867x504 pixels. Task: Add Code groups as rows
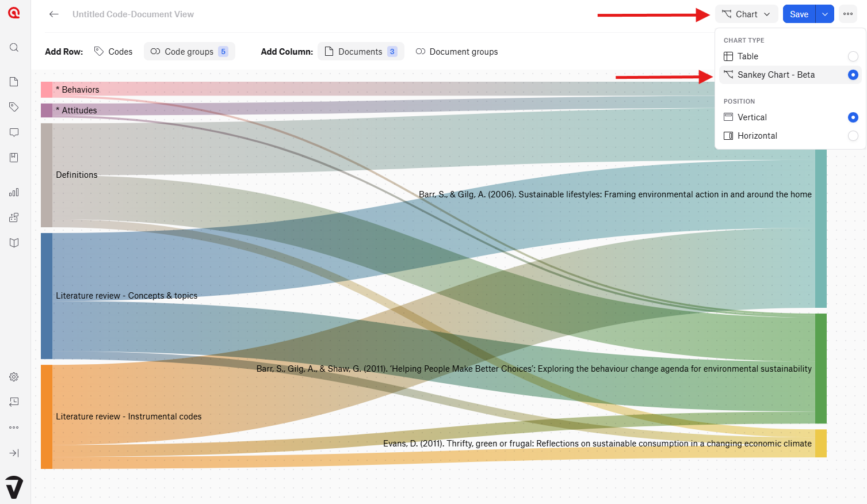click(189, 51)
